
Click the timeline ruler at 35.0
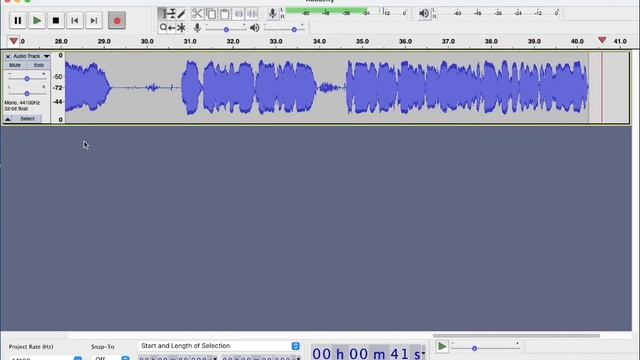tap(362, 41)
